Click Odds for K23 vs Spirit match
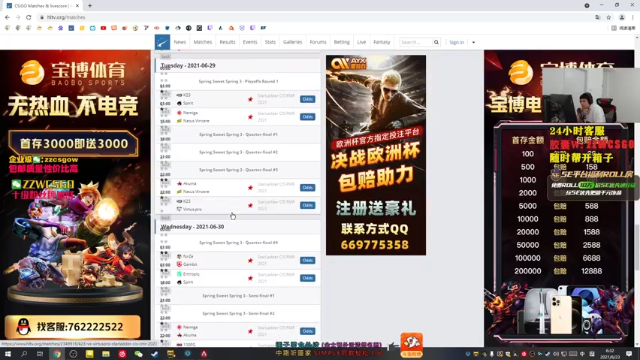 (x=307, y=99)
